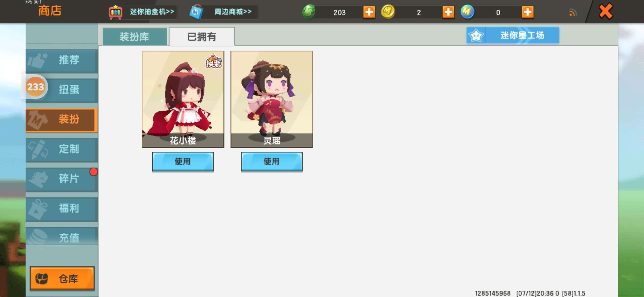The image size is (644, 297).
Task: Tap the 233 orange badge
Action: tap(36, 87)
